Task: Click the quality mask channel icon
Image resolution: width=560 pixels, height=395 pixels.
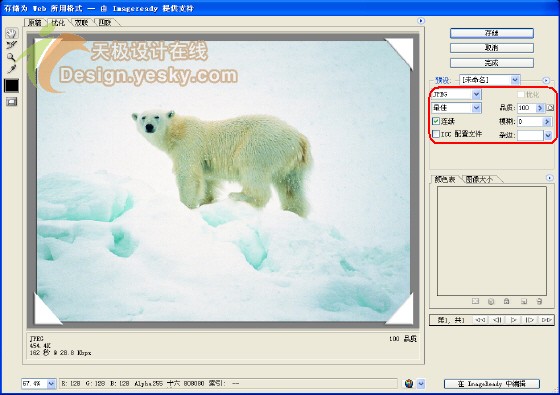Action: click(x=550, y=108)
